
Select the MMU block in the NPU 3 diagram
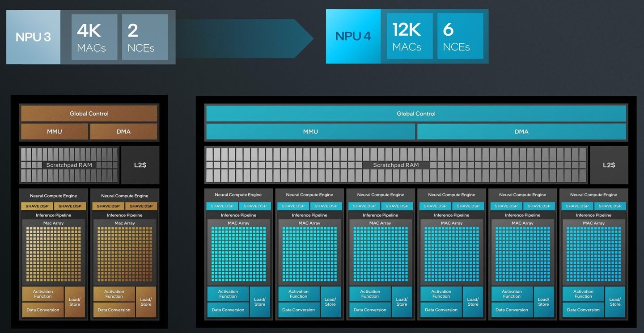click(x=54, y=131)
